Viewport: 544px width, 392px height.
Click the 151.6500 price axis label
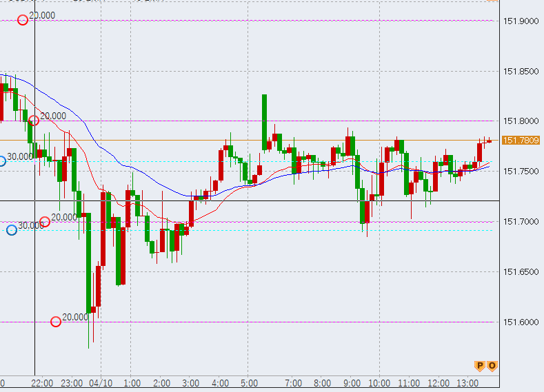521,271
